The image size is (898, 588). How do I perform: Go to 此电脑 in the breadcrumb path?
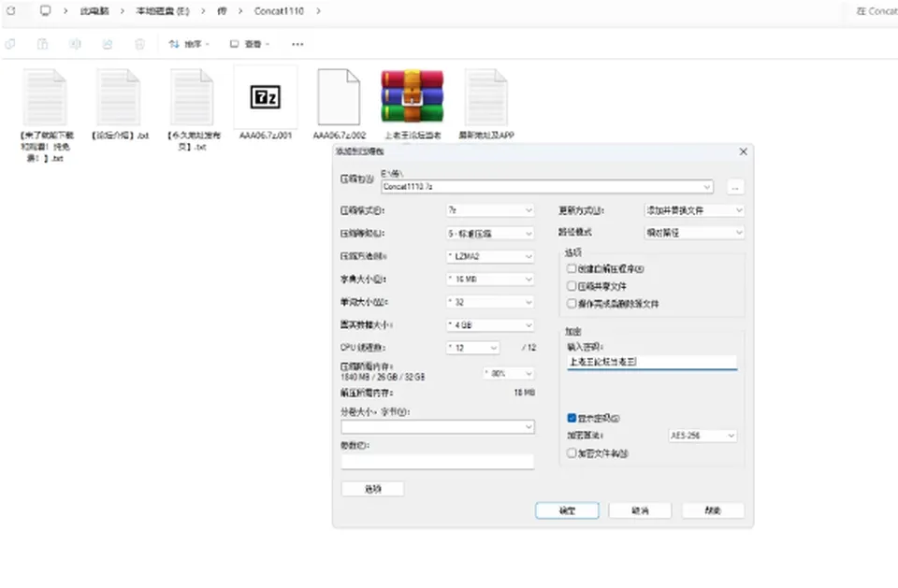click(94, 11)
